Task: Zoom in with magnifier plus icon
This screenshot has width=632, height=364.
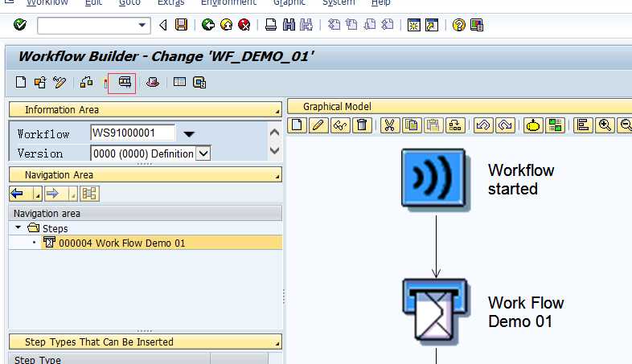Action: [x=605, y=125]
